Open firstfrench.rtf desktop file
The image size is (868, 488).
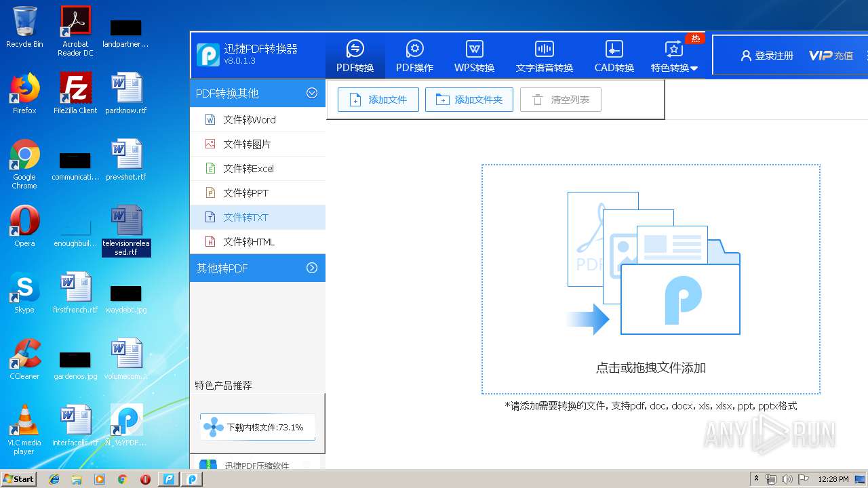(x=75, y=293)
